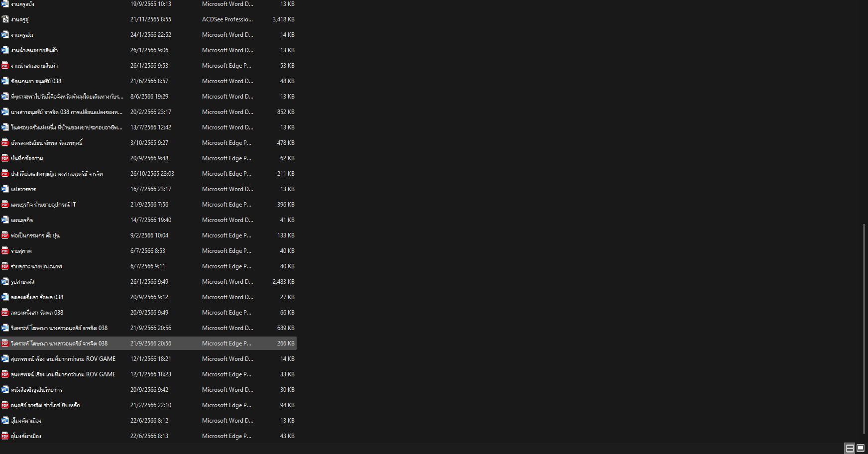Viewport: 868px width, 454px height.
Task: Select ชิคุนกุนยา อนุตรีย์ 038 Word file
Action: pyautogui.click(x=148, y=81)
